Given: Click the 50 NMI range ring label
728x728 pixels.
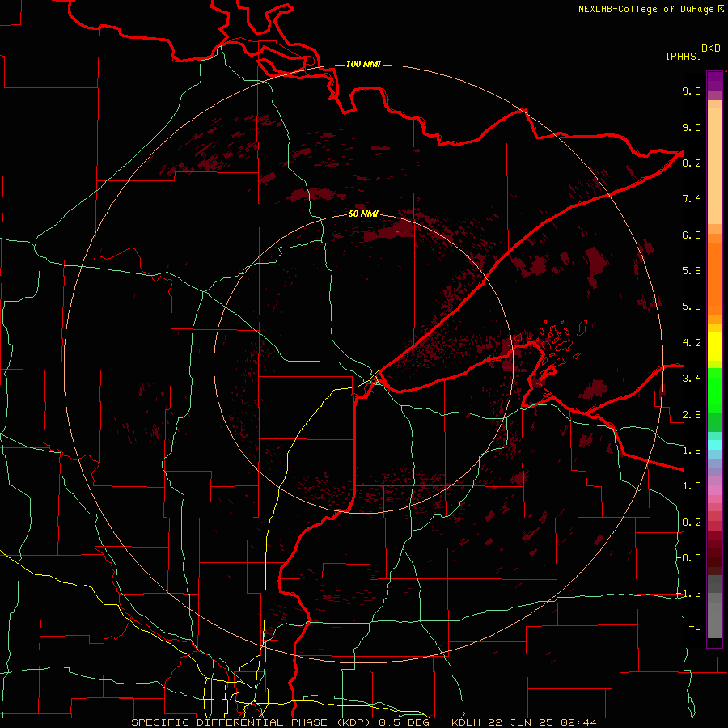Looking at the screenshot, I should pyautogui.click(x=363, y=214).
